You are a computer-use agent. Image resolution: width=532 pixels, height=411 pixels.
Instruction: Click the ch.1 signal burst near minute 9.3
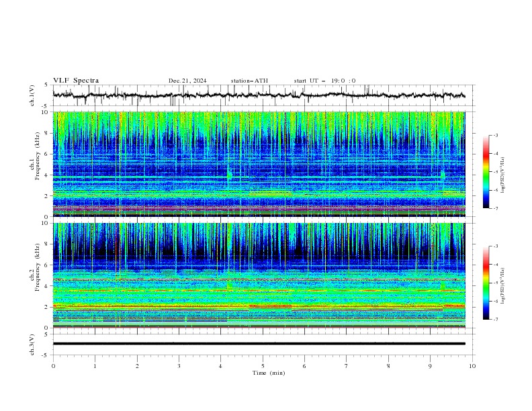[x=443, y=176]
